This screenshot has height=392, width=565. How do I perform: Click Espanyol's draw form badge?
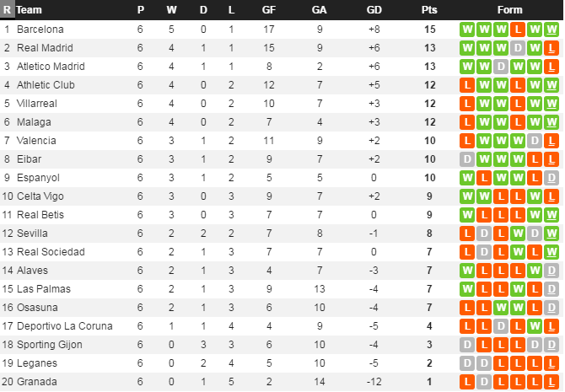552,178
